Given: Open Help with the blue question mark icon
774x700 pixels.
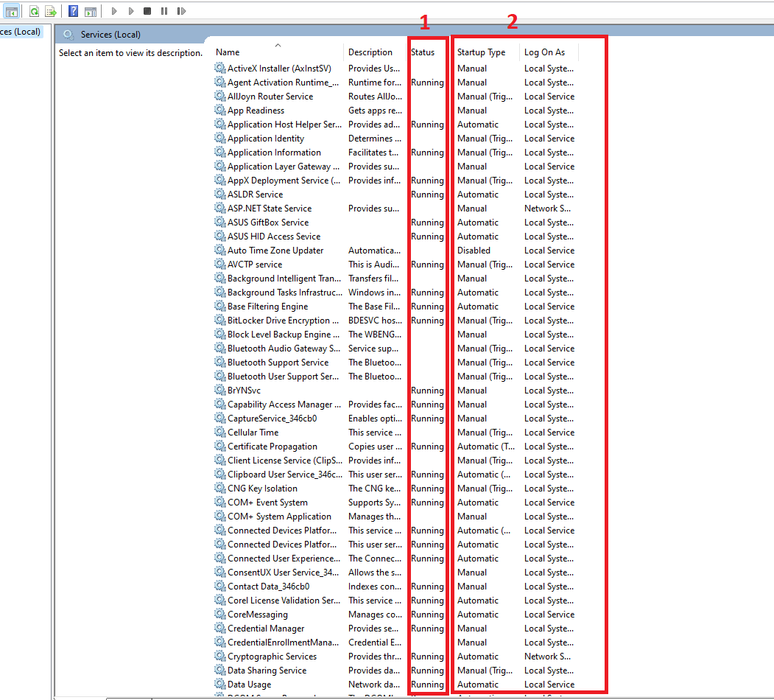Looking at the screenshot, I should (x=73, y=11).
